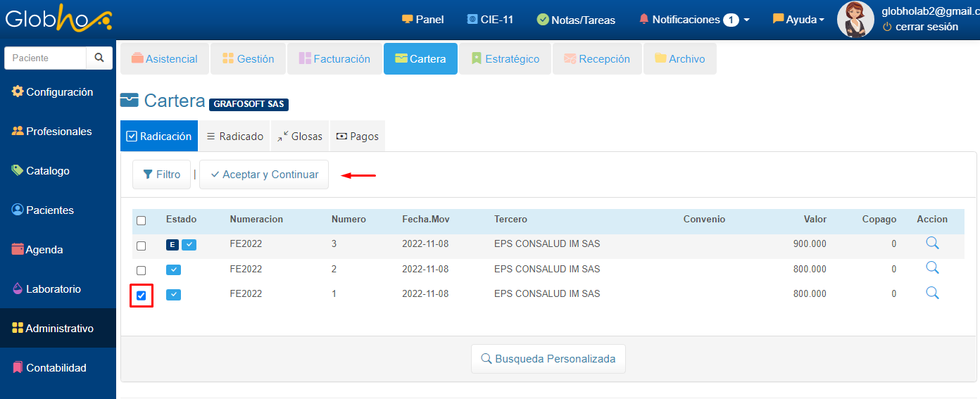The height and width of the screenshot is (399, 980).
Task: Open the Filtro options
Action: tap(161, 175)
